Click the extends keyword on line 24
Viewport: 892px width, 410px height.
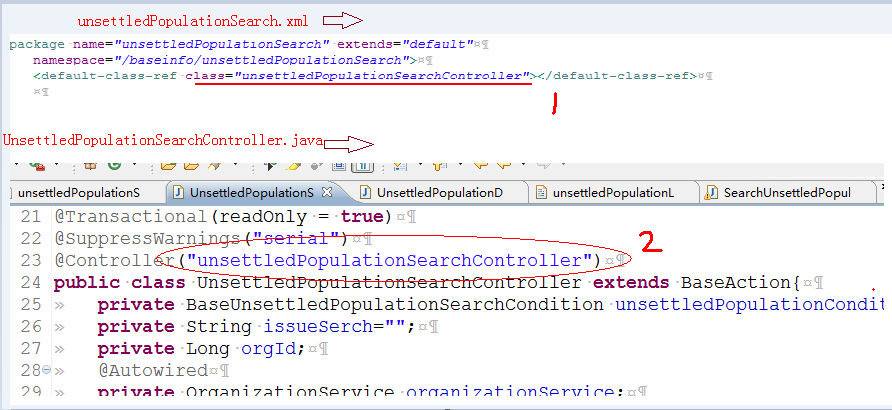click(x=632, y=282)
